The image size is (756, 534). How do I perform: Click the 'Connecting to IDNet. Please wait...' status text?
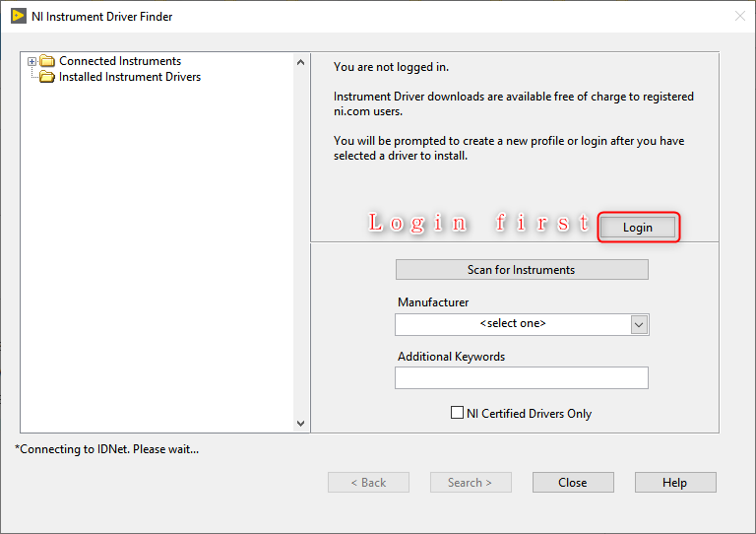107,449
